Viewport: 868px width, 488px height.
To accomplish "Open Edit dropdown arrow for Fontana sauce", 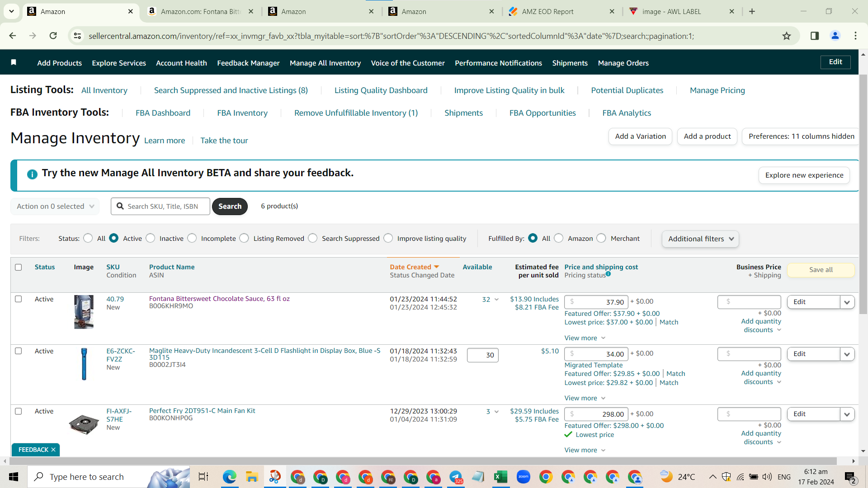I will click(x=847, y=302).
